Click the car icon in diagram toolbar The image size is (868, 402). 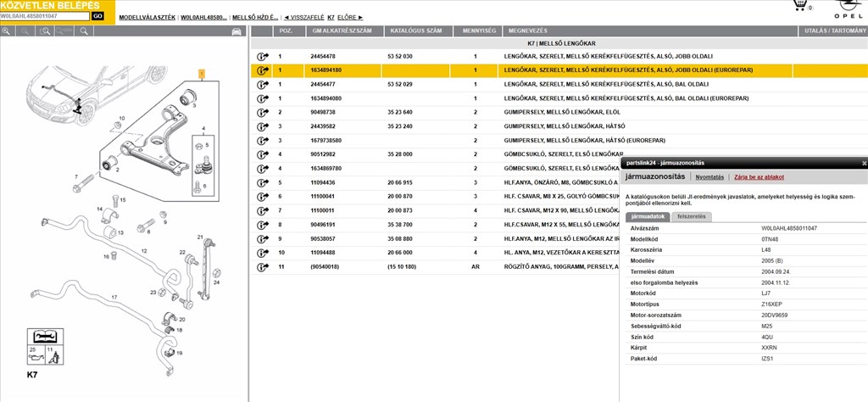(x=236, y=31)
